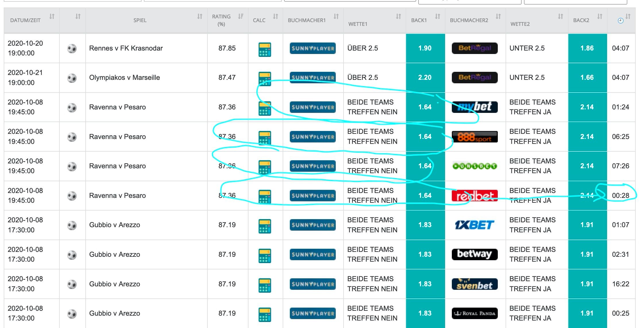Open calculator in Ravenna row with 888sport
644x328 pixels.
(265, 138)
